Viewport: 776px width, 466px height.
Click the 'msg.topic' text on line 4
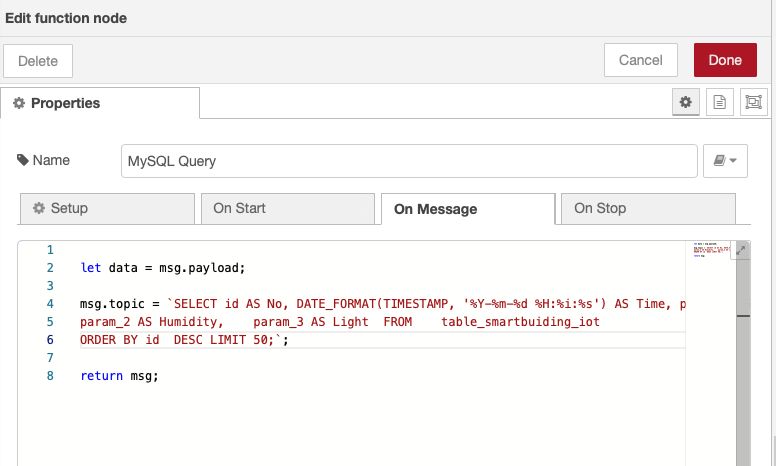pyautogui.click(x=112, y=304)
